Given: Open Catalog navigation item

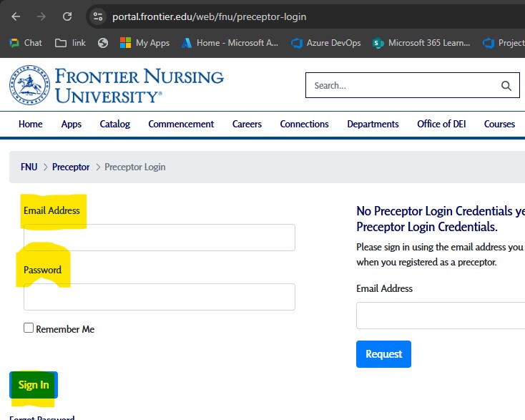Looking at the screenshot, I should [115, 124].
